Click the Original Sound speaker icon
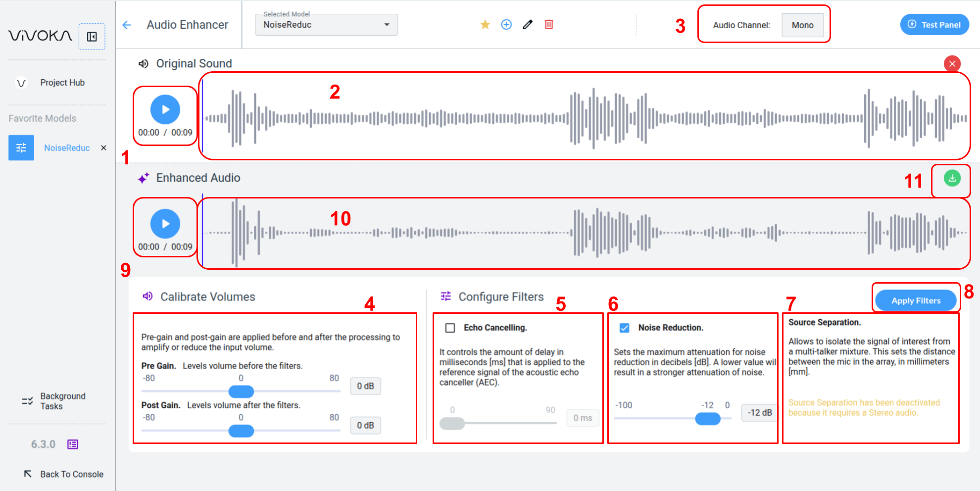 coord(144,64)
